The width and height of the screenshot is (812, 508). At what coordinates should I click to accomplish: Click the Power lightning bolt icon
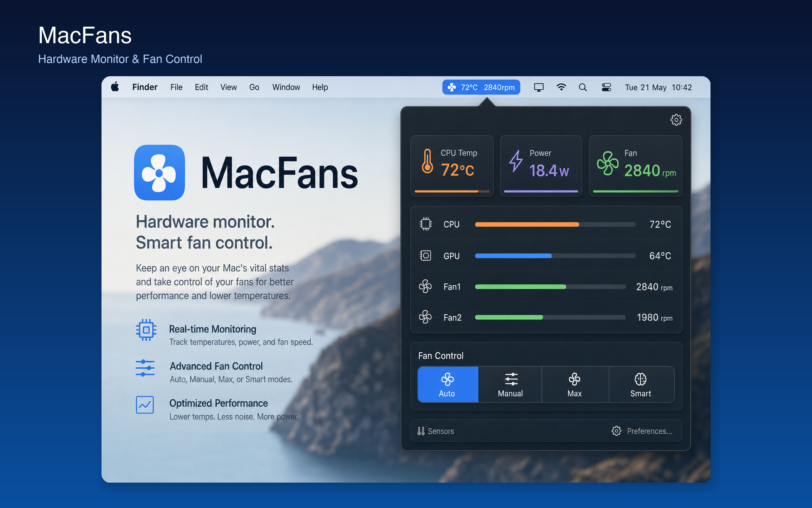516,161
